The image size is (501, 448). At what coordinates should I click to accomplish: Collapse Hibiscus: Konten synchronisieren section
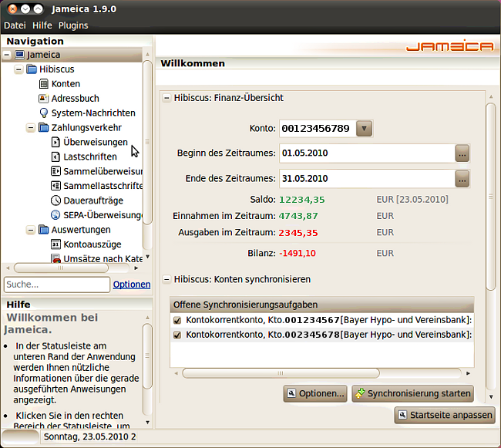coord(166,280)
